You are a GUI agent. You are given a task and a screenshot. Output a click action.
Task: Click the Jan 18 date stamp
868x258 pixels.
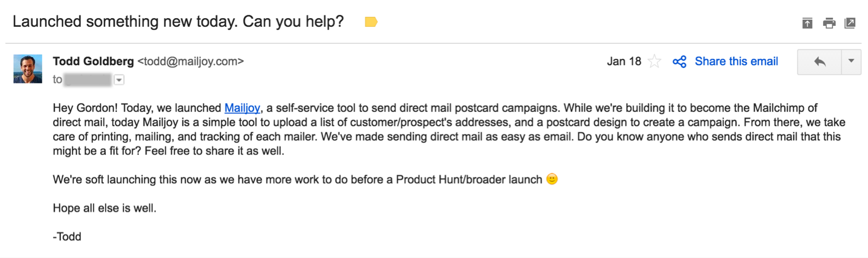[x=624, y=61]
